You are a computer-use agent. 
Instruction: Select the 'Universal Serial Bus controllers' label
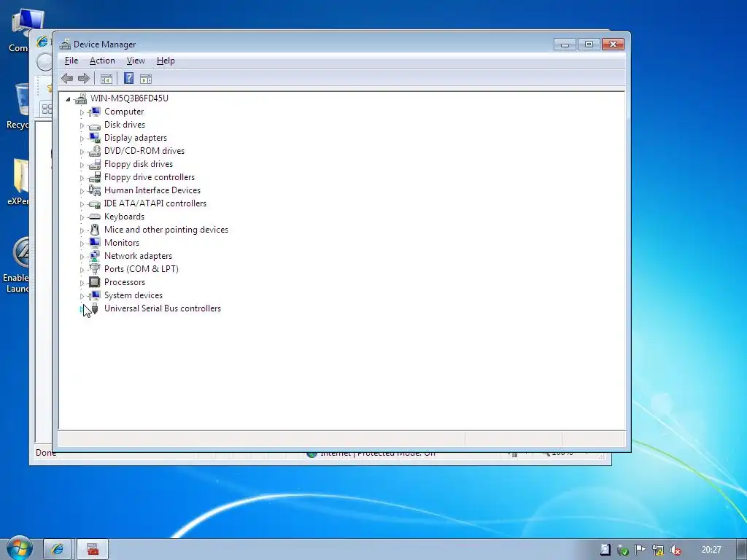tap(163, 308)
